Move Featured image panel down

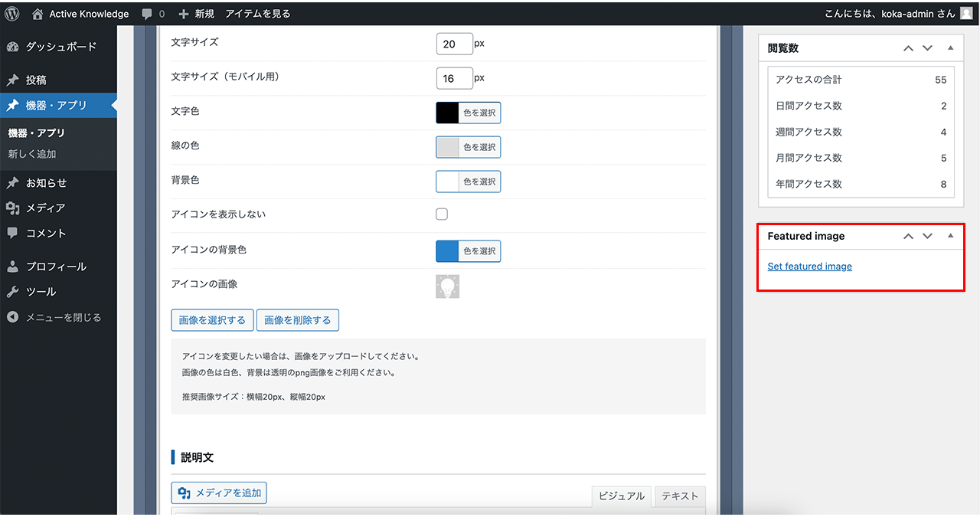[x=927, y=236]
